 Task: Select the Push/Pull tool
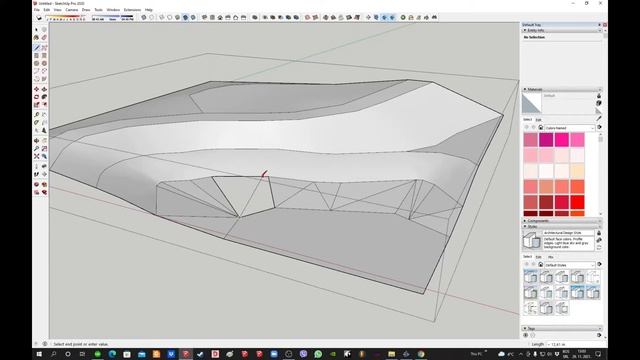(x=44, y=89)
